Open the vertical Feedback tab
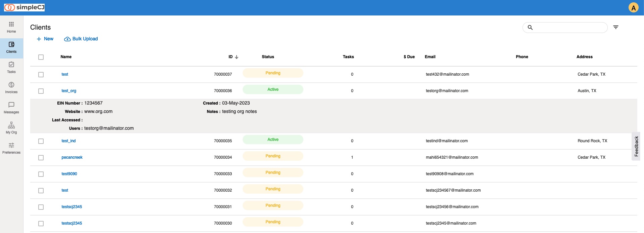Screen dimensions: 644x233 coord(636,146)
